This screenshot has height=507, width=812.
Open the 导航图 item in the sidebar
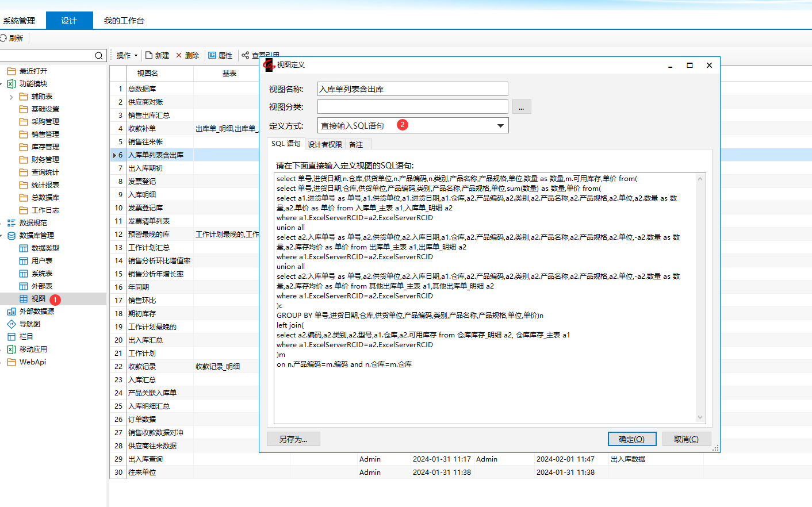point(29,324)
